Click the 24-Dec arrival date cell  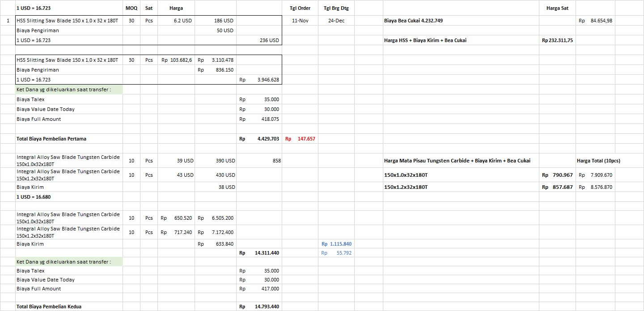click(x=336, y=21)
